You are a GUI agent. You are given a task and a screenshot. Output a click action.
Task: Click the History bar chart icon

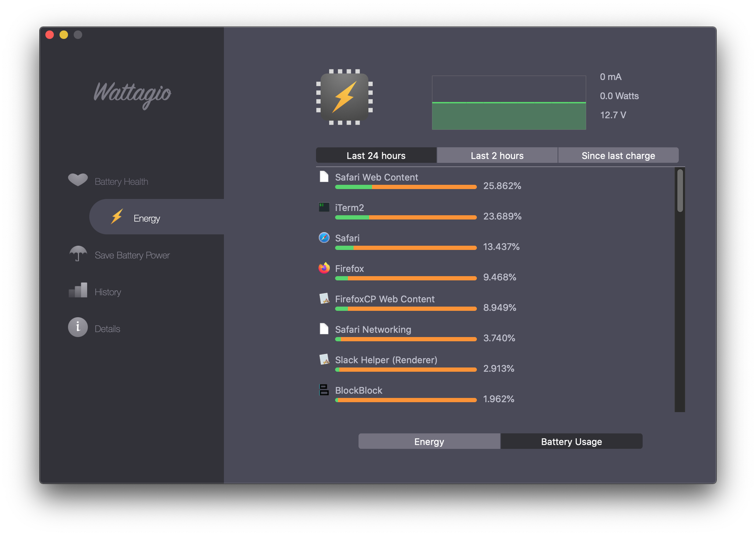coord(78,290)
